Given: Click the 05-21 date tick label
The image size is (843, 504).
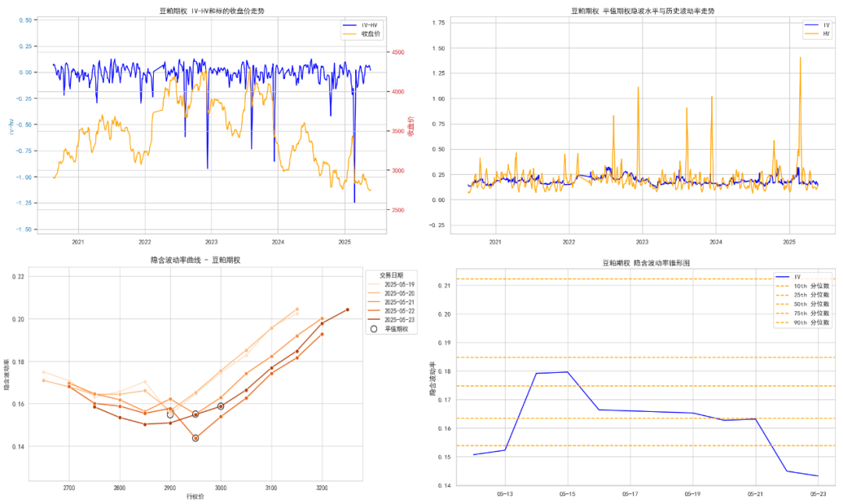Looking at the screenshot, I should 756,494.
